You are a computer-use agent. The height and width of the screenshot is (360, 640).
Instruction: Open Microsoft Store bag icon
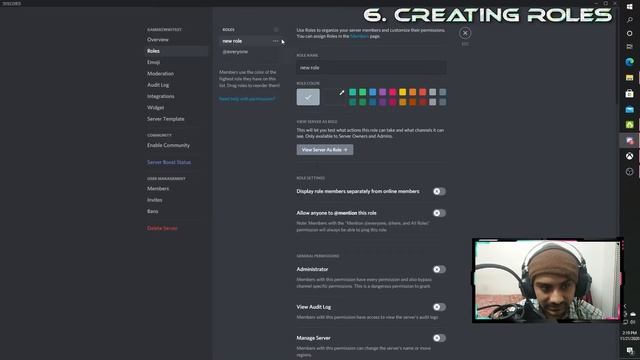(x=629, y=93)
